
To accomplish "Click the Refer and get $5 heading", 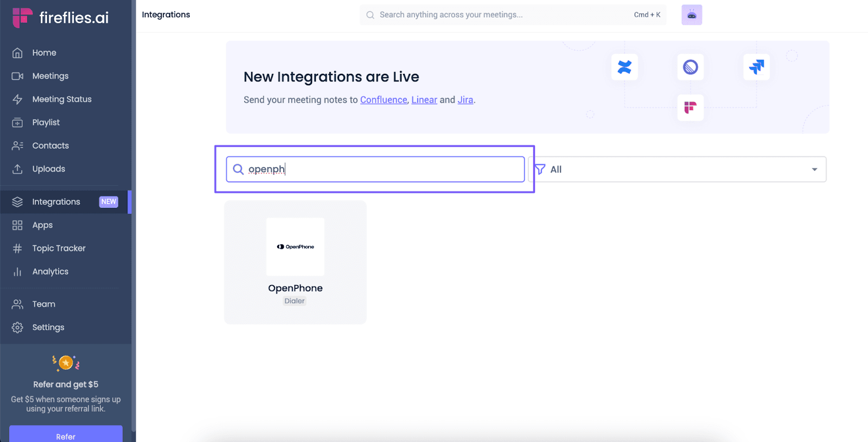I will tap(66, 384).
